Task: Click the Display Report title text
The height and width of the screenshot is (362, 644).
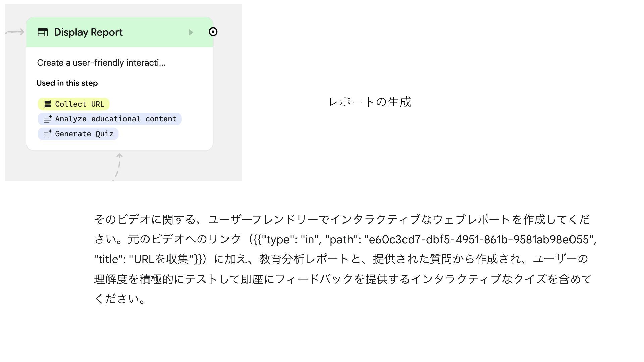Action: (x=88, y=32)
